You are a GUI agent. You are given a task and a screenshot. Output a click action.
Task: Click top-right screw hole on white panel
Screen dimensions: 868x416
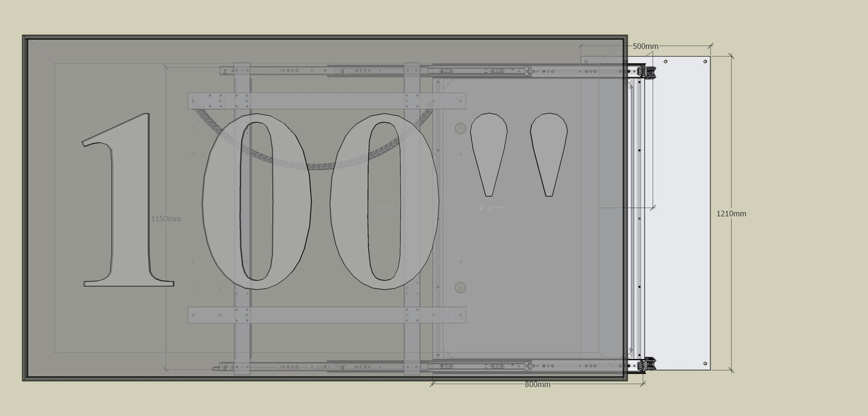click(705, 61)
